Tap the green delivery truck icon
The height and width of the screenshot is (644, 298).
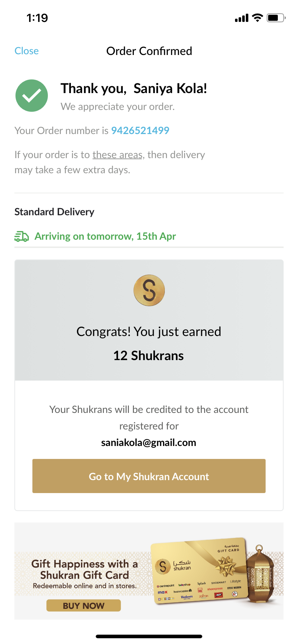(22, 236)
